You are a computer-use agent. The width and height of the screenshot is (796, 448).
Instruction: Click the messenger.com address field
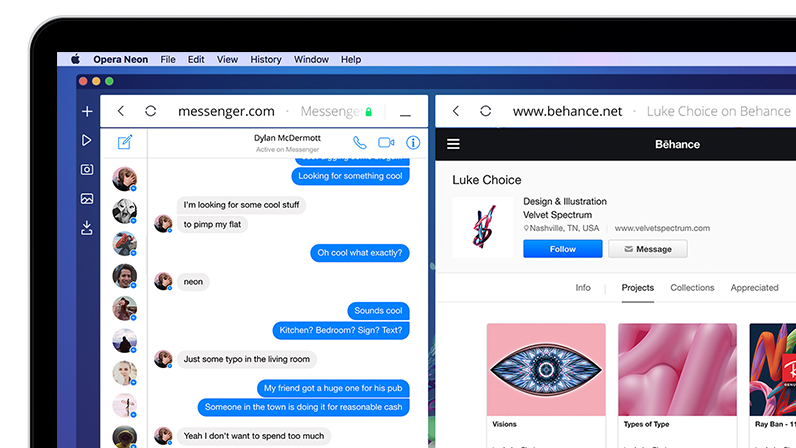pos(226,111)
